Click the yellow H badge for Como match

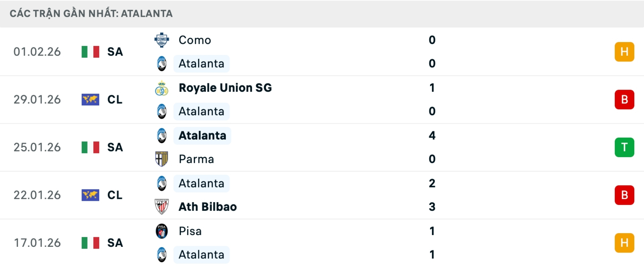624,52
